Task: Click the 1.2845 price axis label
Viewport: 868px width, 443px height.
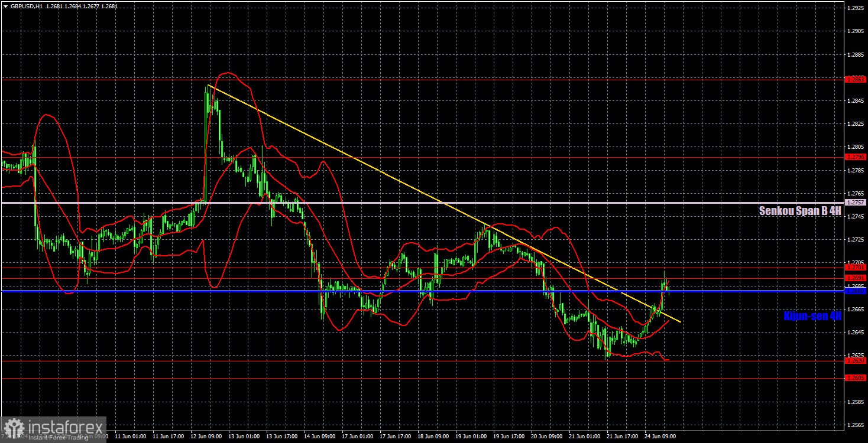Action: pos(856,101)
